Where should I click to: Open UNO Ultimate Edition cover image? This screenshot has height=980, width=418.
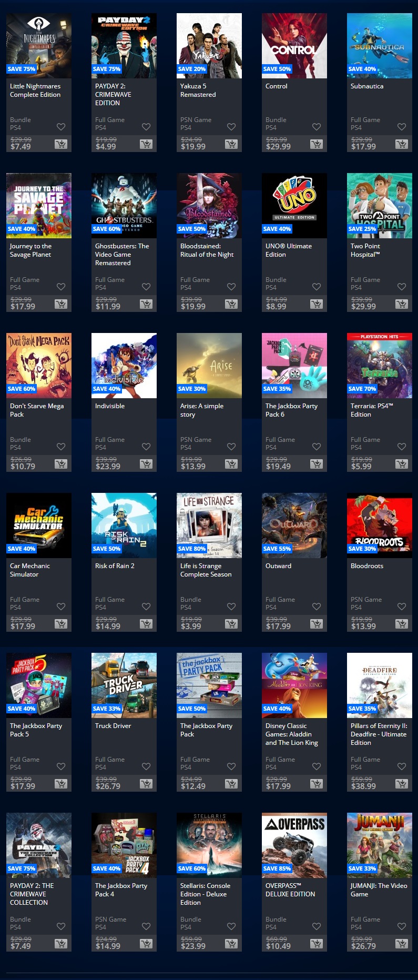(x=294, y=206)
